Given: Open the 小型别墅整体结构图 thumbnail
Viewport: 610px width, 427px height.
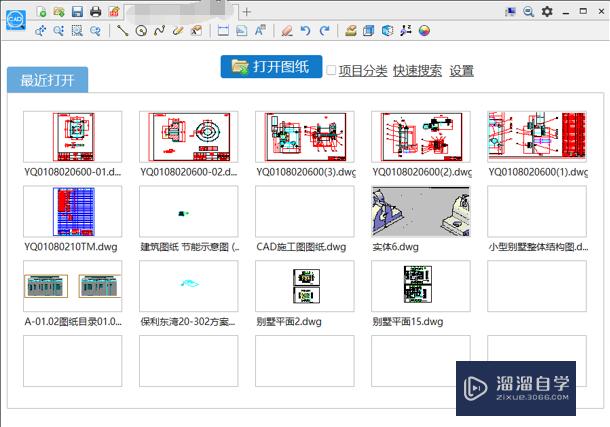Looking at the screenshot, I should [x=537, y=211].
